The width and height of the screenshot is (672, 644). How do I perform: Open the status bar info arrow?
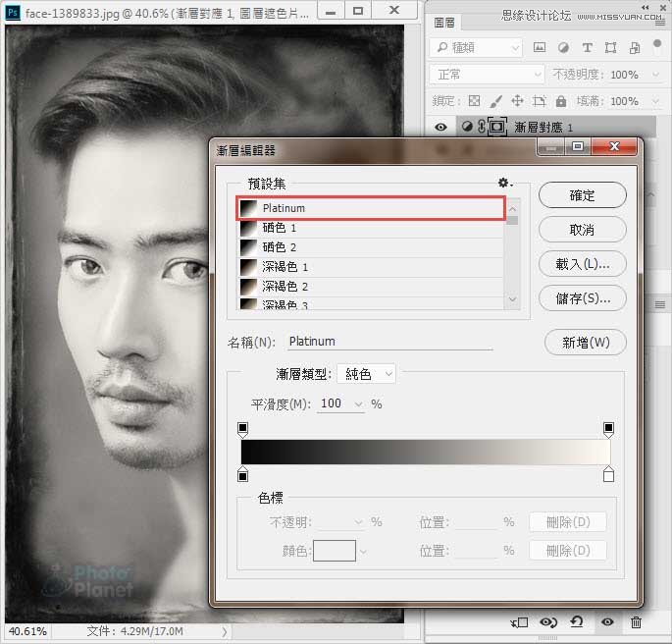(224, 631)
